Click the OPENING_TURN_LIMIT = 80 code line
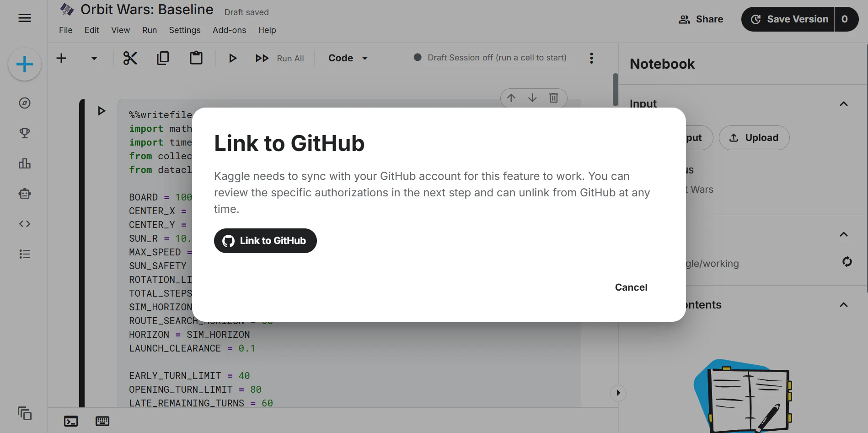 pyautogui.click(x=195, y=390)
